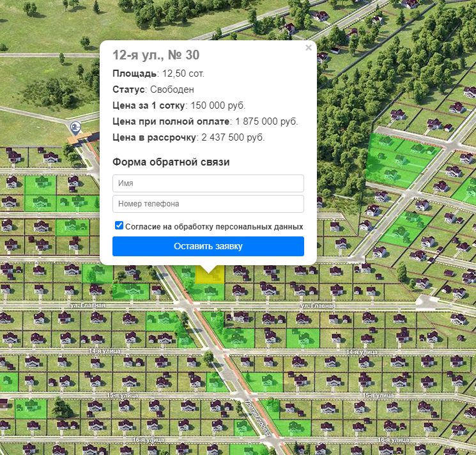The height and width of the screenshot is (455, 476).
Task: Click the right 15-я улица label
Action: pyautogui.click(x=378, y=396)
